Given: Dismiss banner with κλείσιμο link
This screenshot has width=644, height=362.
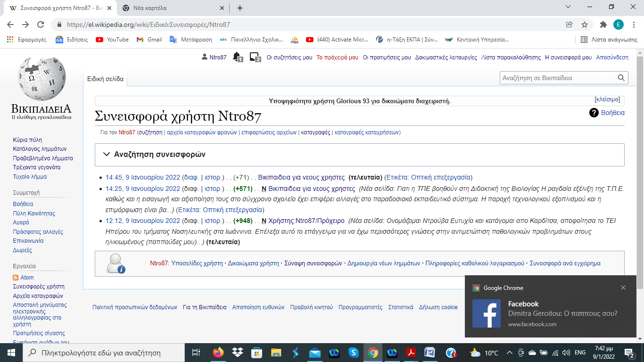Looking at the screenshot, I should coord(607,99).
